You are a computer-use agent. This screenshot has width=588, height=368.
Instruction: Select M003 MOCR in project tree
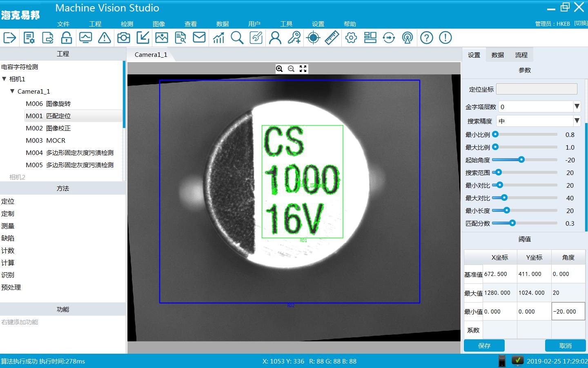pyautogui.click(x=46, y=140)
